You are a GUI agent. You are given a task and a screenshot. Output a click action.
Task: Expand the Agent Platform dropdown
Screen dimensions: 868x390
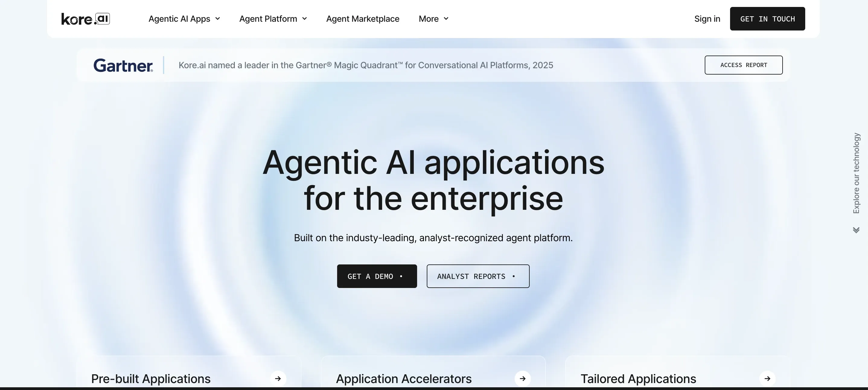click(x=273, y=19)
